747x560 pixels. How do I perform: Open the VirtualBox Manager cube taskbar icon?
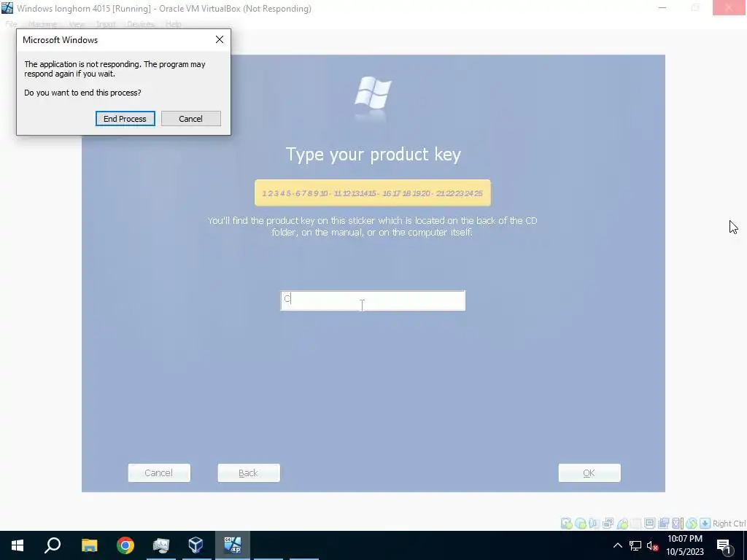196,545
